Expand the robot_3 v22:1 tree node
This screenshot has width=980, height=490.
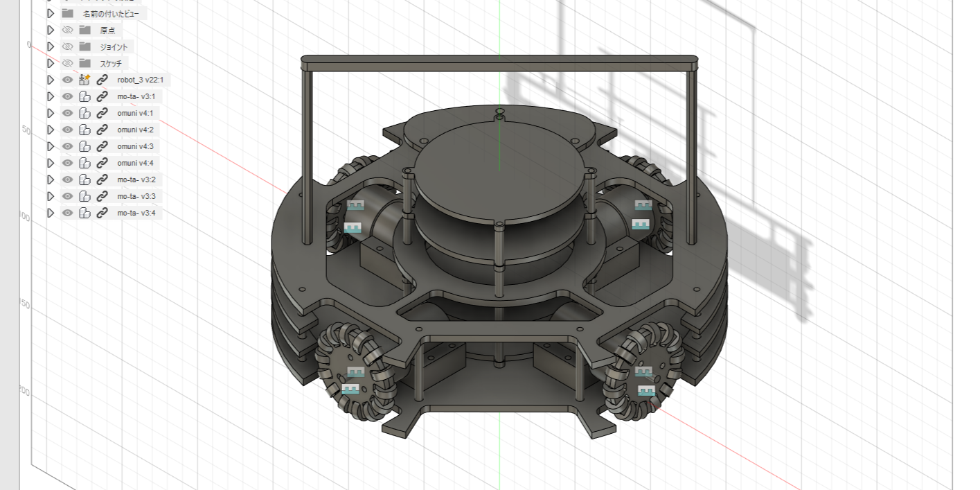51,80
